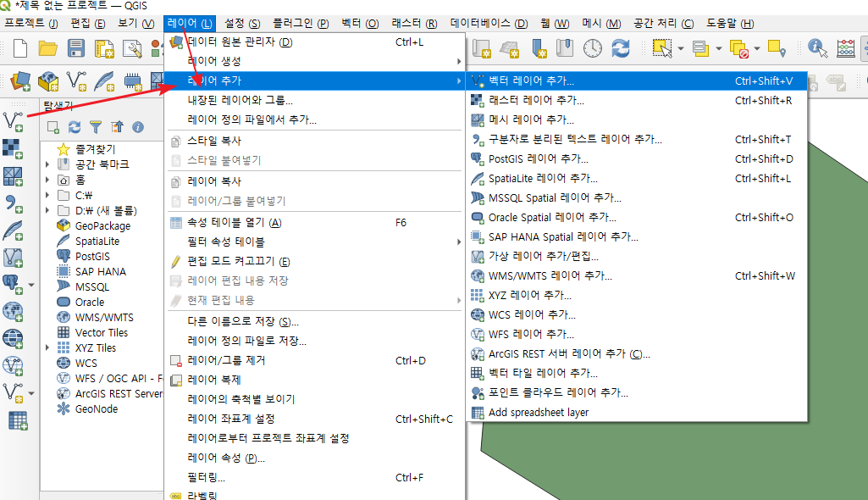The height and width of the screenshot is (500, 868).
Task: Click the spreadsheet layer grid icon in the sidebar
Action: 18,421
